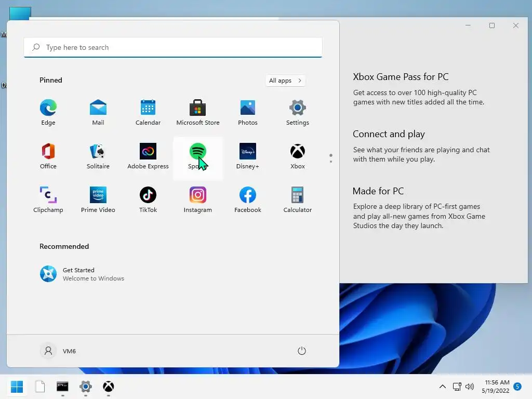Launch the Facebook app
The width and height of the screenshot is (532, 399).
tap(248, 200)
